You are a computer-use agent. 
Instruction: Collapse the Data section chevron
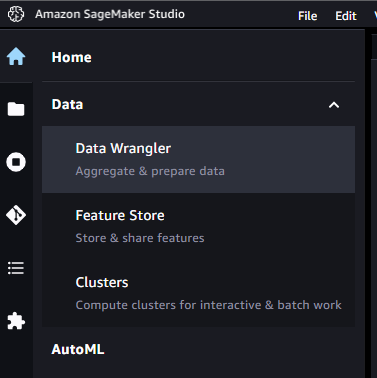tap(334, 105)
